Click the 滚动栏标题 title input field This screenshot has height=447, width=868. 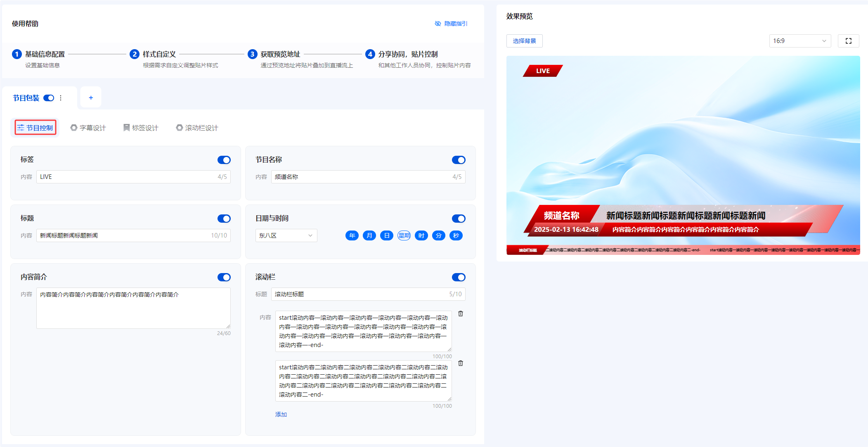tap(359, 294)
